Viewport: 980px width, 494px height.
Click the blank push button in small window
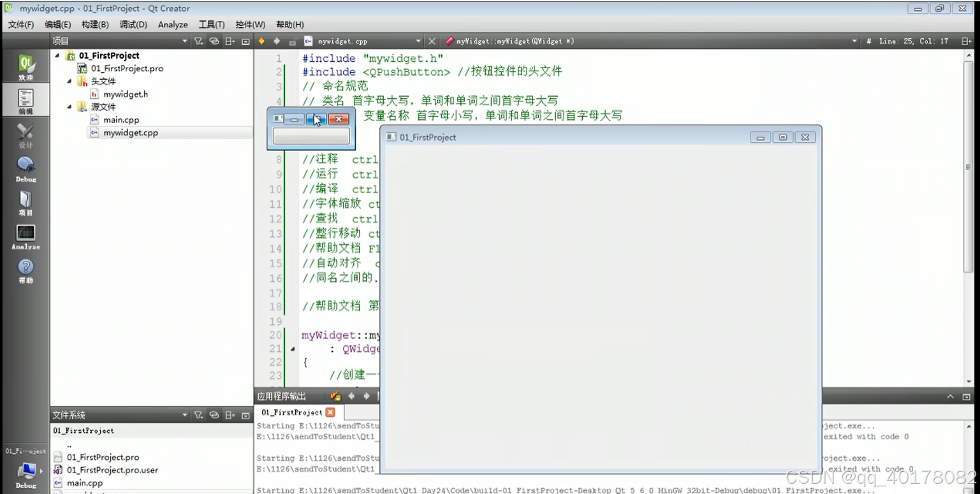click(311, 136)
